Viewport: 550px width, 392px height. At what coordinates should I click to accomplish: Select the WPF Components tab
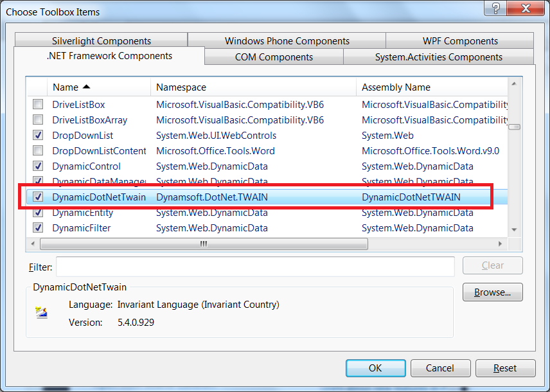[x=460, y=41]
